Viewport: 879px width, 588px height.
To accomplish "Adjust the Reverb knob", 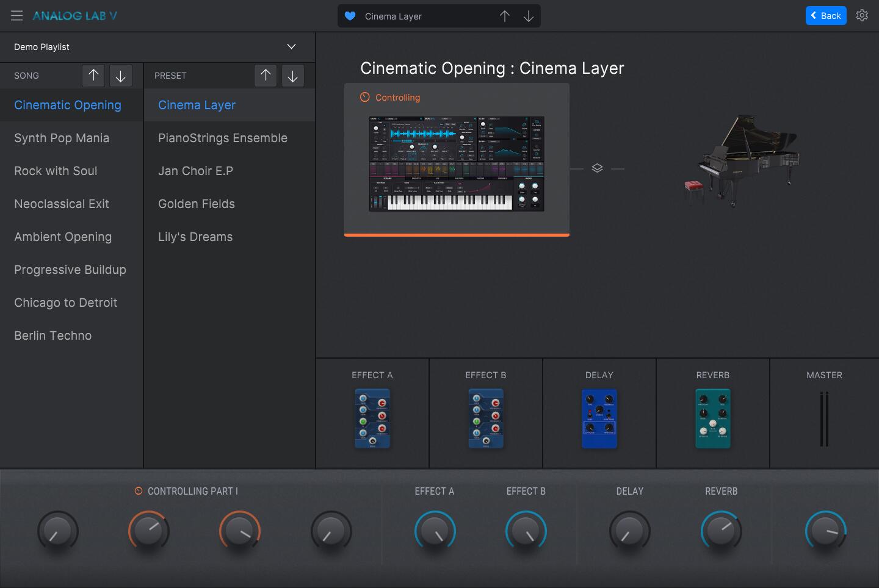I will (722, 531).
